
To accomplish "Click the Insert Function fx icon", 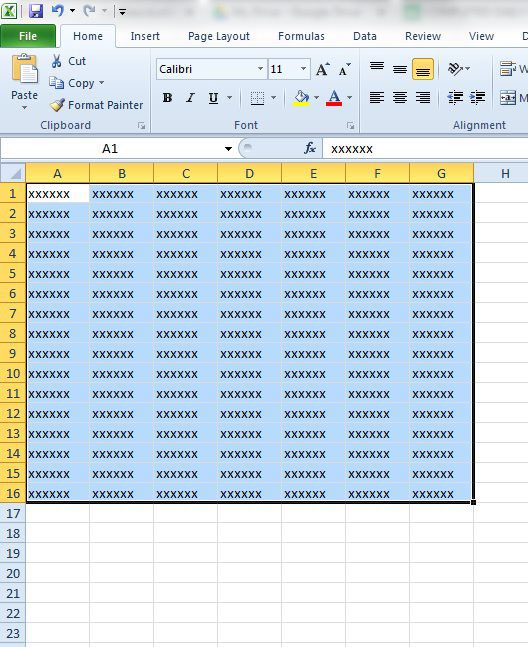I will [x=310, y=148].
